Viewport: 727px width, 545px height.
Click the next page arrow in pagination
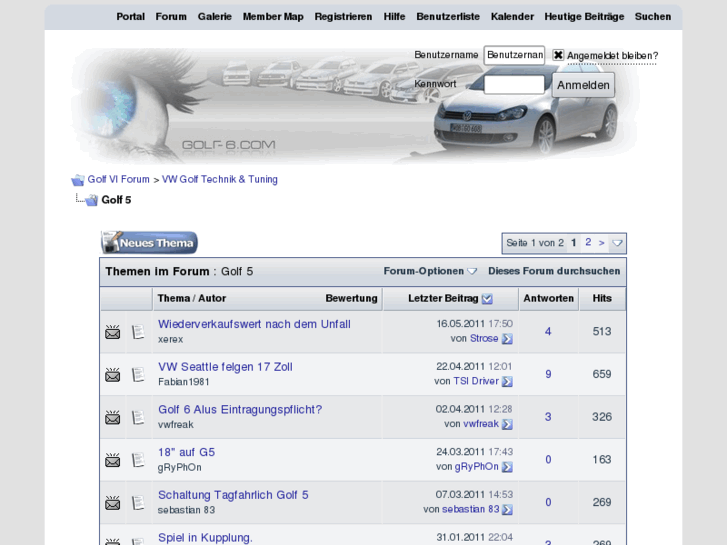601,243
